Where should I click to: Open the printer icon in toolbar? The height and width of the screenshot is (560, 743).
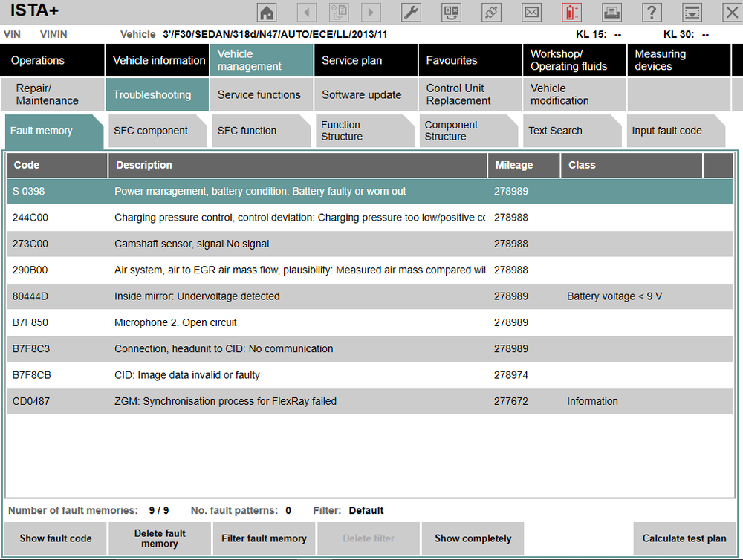[x=611, y=13]
